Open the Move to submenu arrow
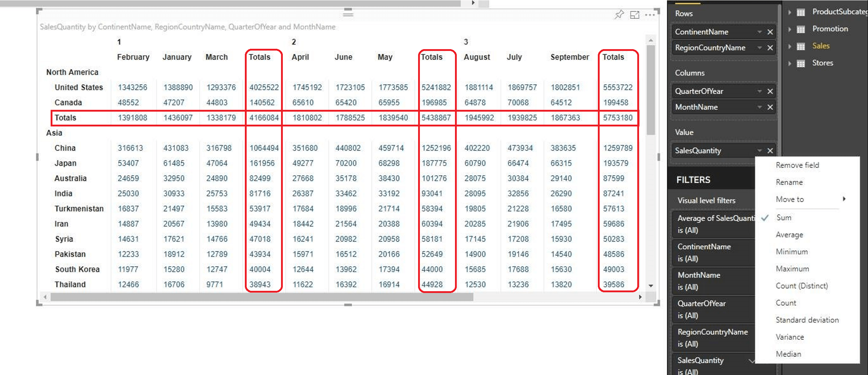This screenshot has width=868, height=375. pyautogui.click(x=844, y=199)
